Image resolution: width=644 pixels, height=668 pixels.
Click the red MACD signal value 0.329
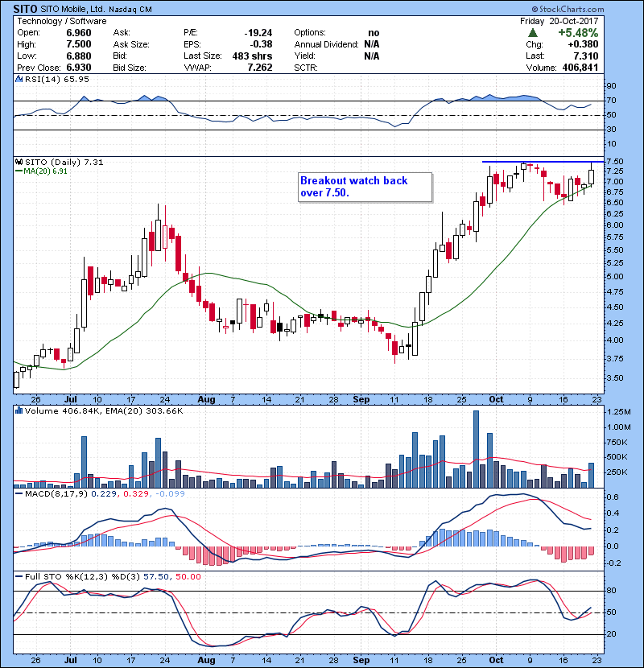point(136,494)
